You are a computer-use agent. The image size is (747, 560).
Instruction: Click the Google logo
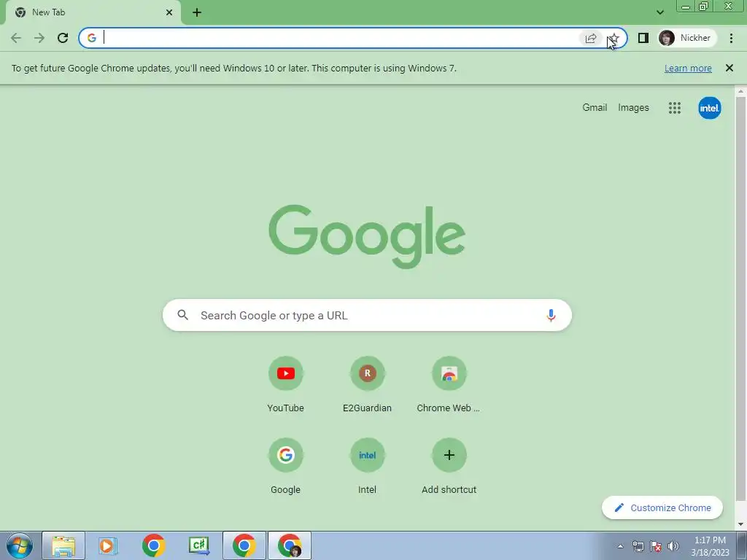[367, 236]
